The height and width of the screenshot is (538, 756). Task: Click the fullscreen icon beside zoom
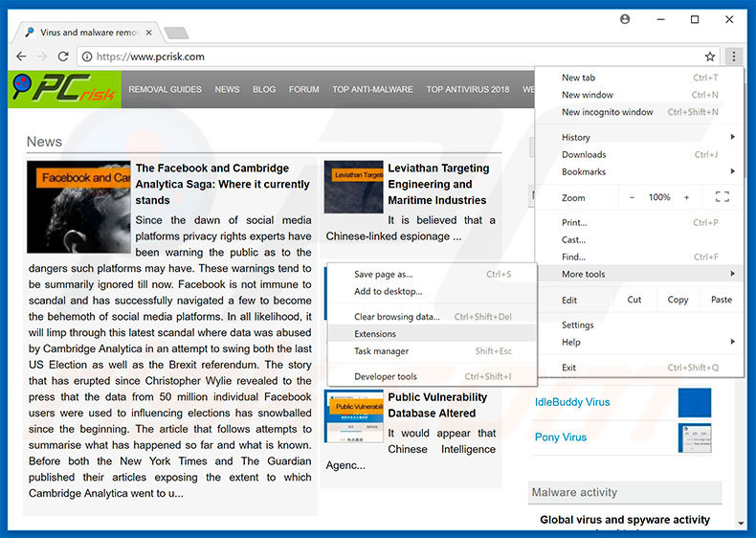pos(722,197)
